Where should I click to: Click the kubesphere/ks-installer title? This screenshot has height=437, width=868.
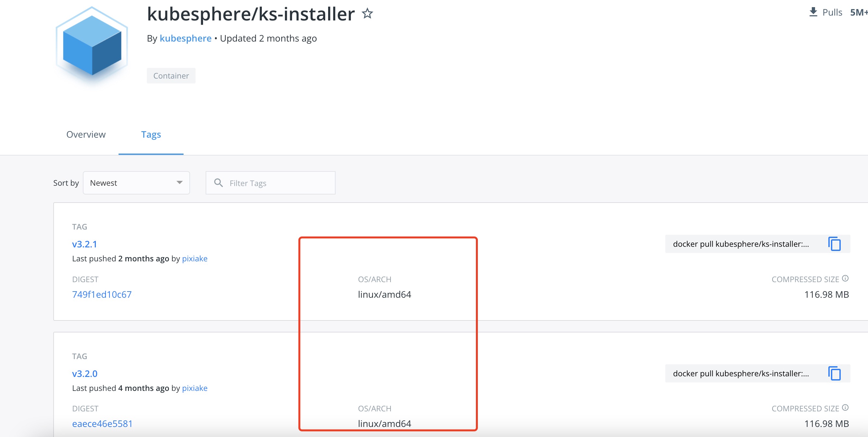pyautogui.click(x=251, y=14)
